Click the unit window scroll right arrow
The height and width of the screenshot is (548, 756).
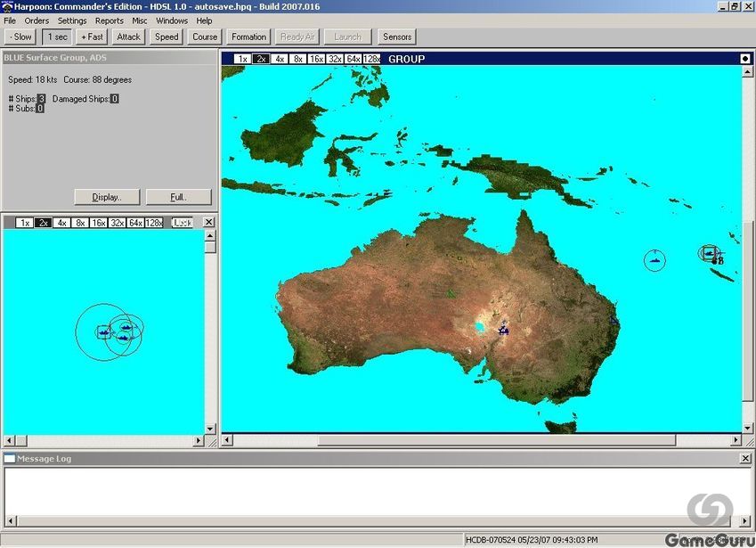click(x=199, y=440)
